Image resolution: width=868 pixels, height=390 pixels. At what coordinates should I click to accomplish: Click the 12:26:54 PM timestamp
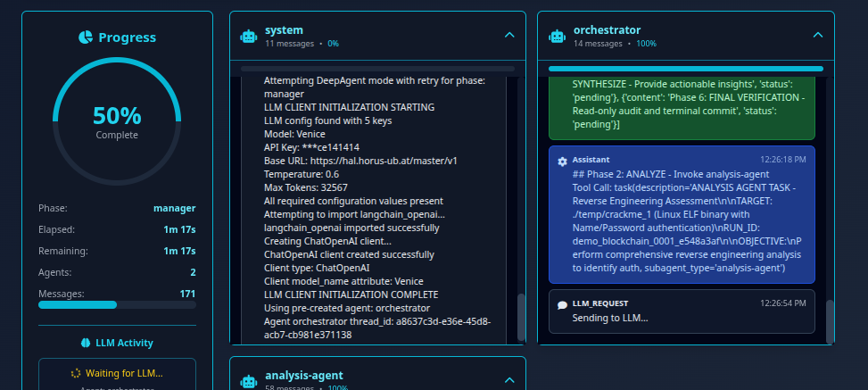click(x=782, y=303)
